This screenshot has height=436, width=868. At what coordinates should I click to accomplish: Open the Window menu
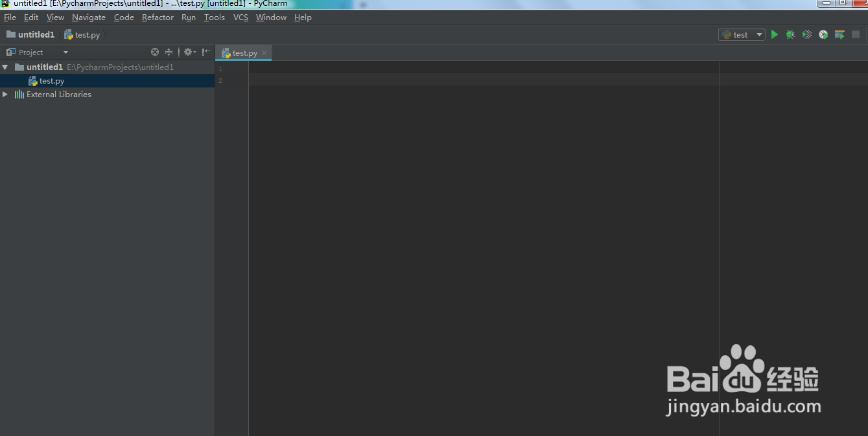click(271, 17)
